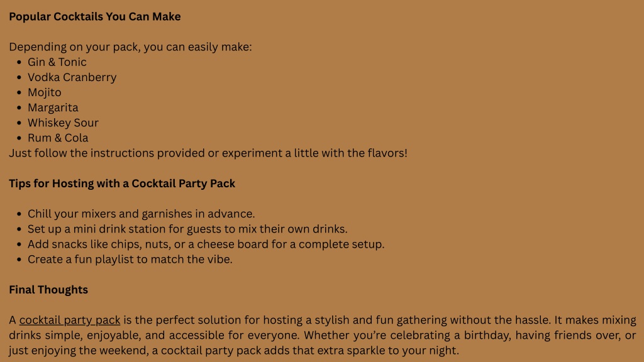The height and width of the screenshot is (362, 644).
Task: Select the Gin & Tonic list item
Action: tap(57, 62)
